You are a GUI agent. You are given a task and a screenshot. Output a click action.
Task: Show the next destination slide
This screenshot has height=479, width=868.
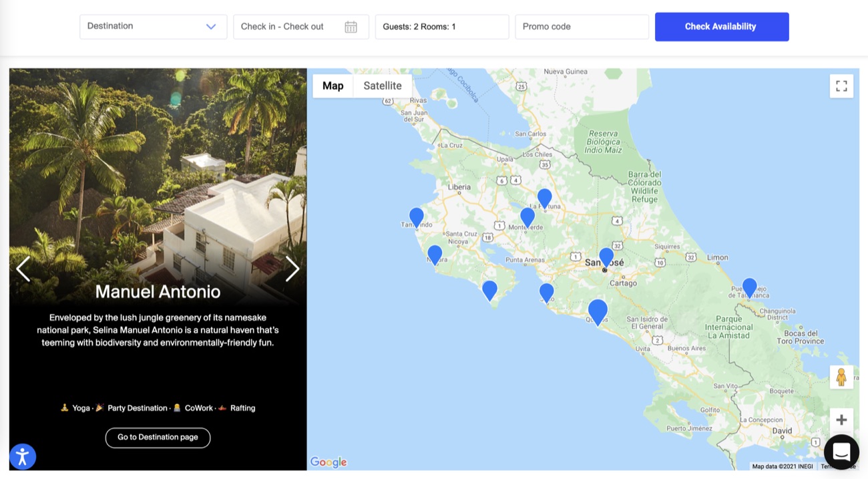tap(292, 269)
